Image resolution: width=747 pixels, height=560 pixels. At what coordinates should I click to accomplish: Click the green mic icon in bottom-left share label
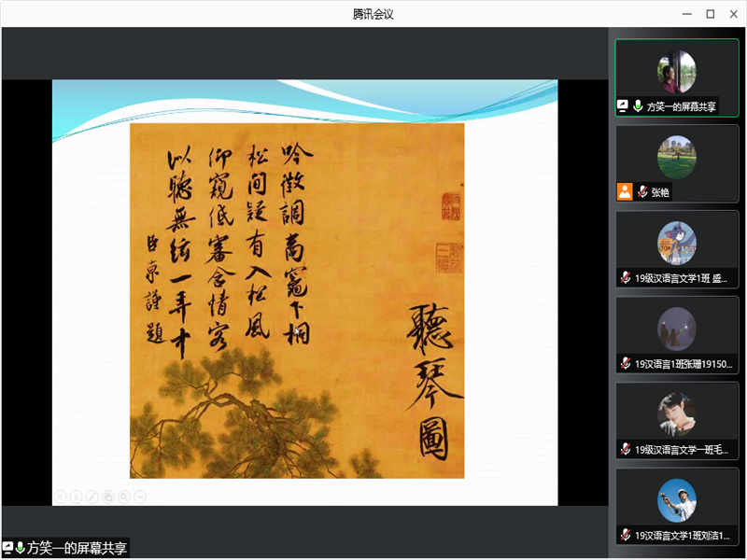pos(20,548)
